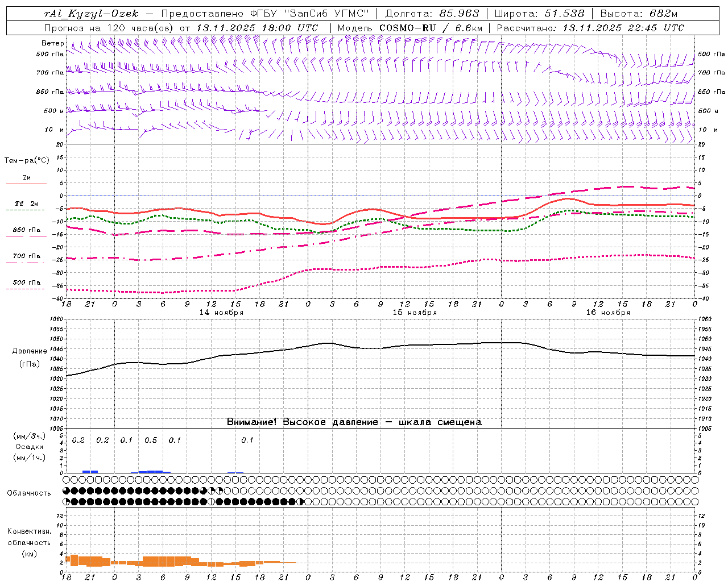
Task: Select the 700 гПа temperature legend entry
Action: tap(27, 256)
